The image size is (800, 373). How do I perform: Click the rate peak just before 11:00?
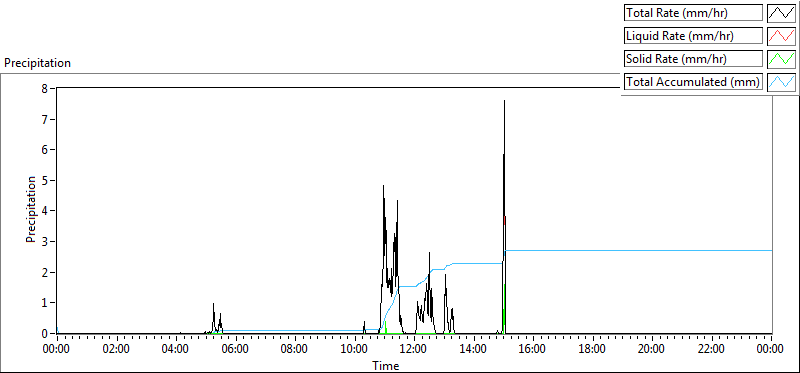[x=383, y=186]
